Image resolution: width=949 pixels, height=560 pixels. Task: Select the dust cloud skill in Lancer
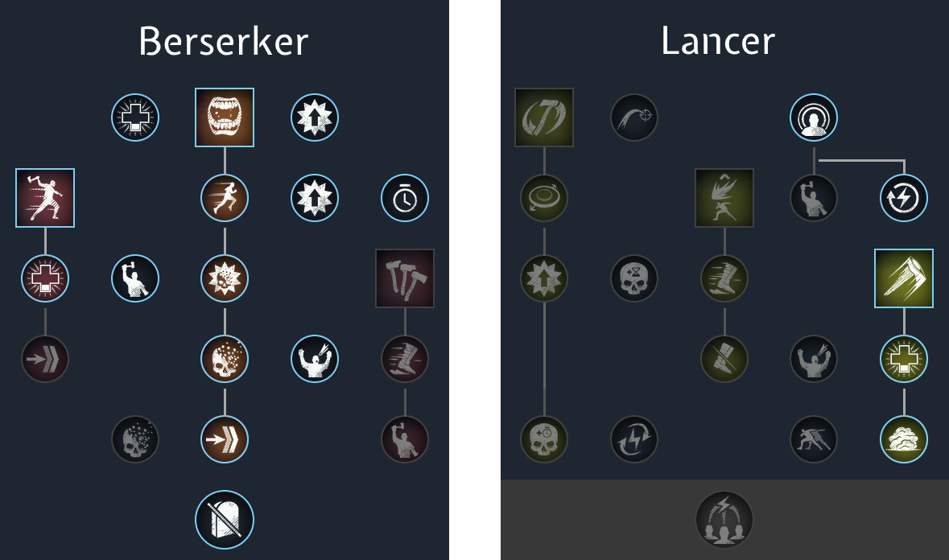pos(904,439)
